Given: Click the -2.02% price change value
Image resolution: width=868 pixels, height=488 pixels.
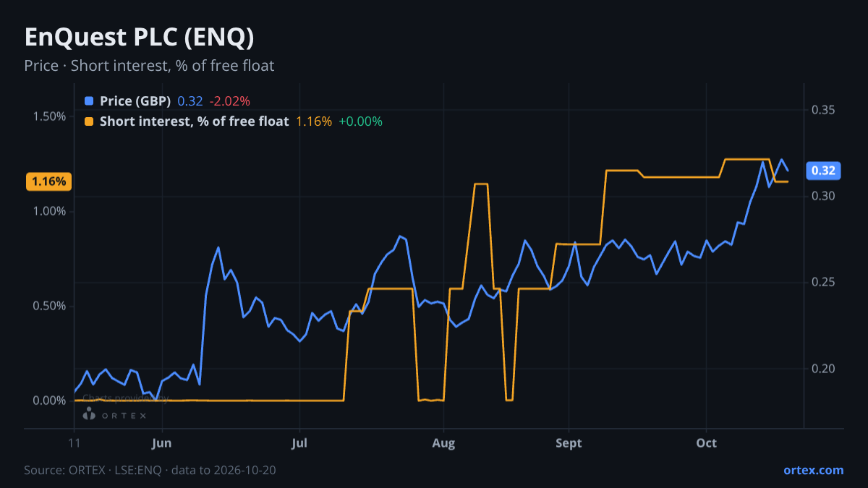Looking at the screenshot, I should pyautogui.click(x=230, y=101).
